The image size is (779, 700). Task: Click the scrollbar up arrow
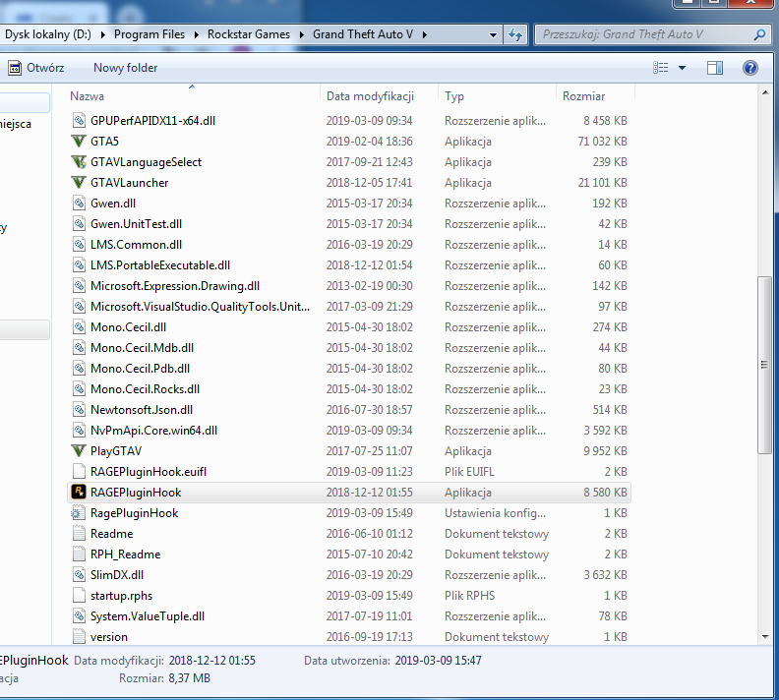coord(765,92)
